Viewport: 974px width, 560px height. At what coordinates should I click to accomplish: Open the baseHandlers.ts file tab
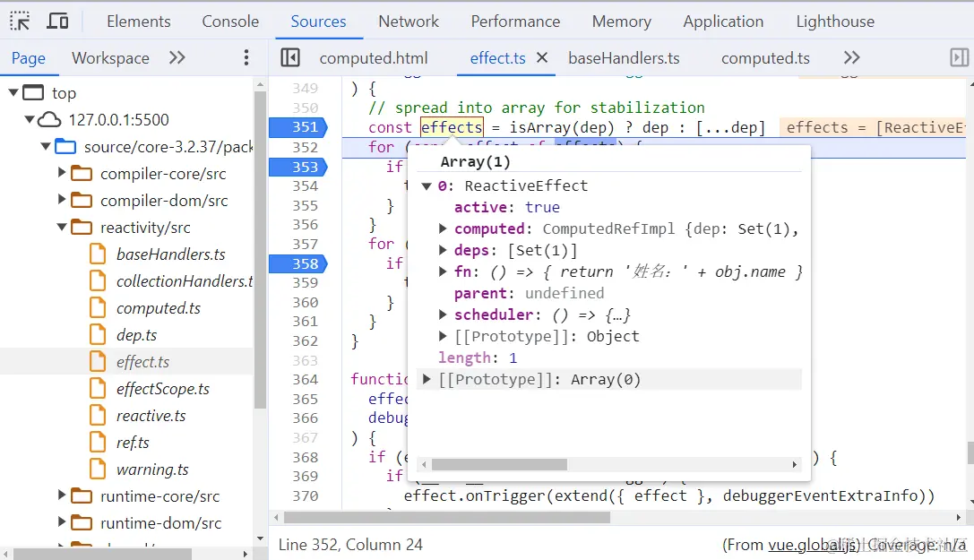coord(624,57)
